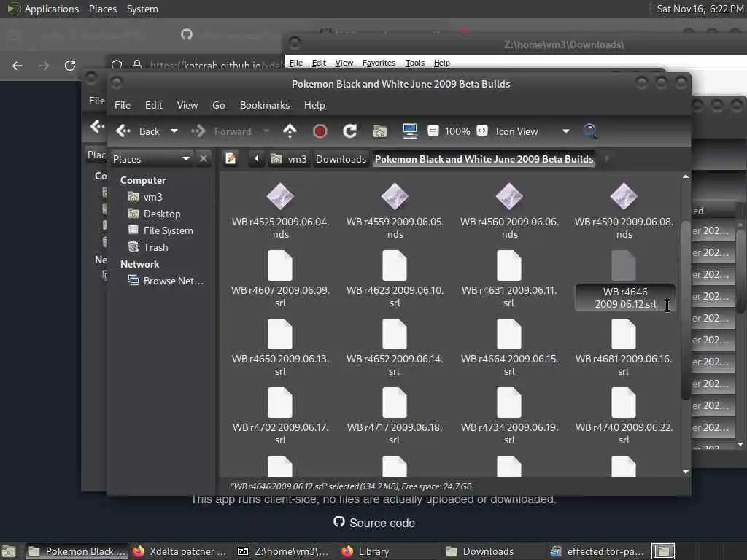Select the WB r4560 2009.06.06.nds file icon
This screenshot has height=560, width=747.
509,196
